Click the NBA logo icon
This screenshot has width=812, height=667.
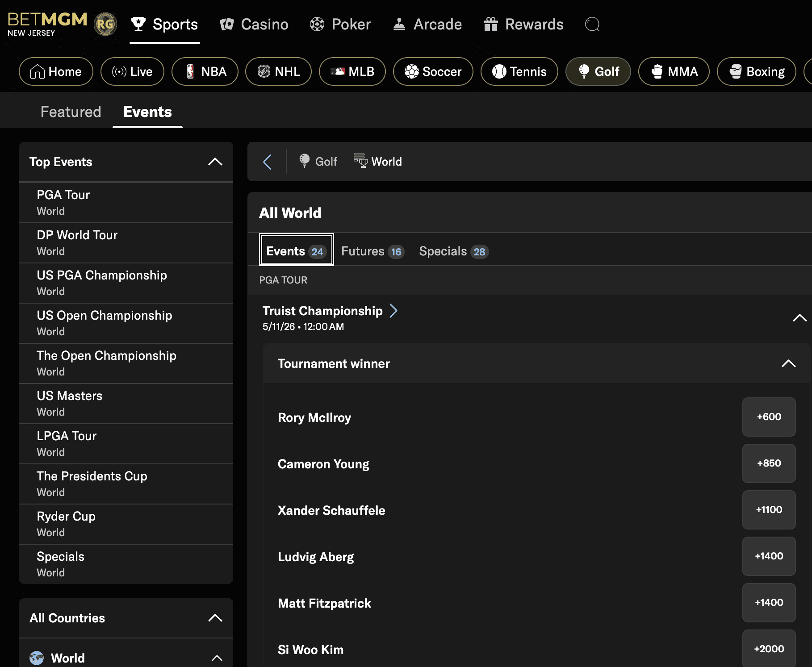(190, 71)
